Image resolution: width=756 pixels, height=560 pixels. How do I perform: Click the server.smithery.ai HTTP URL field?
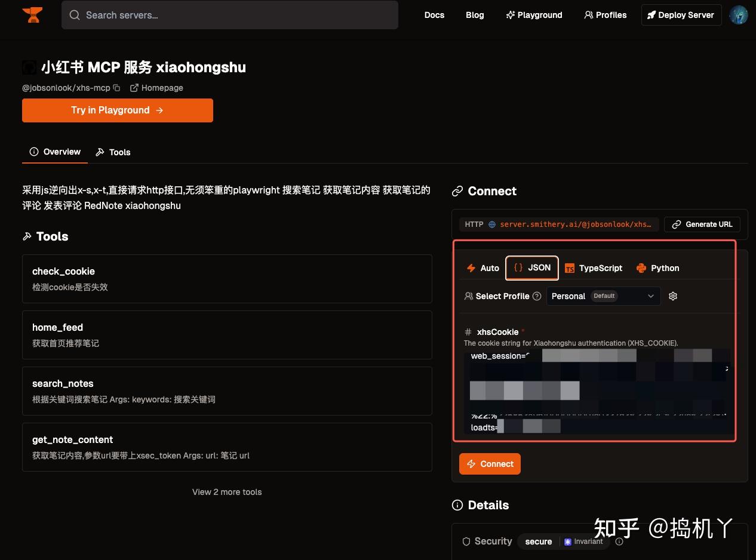(559, 224)
